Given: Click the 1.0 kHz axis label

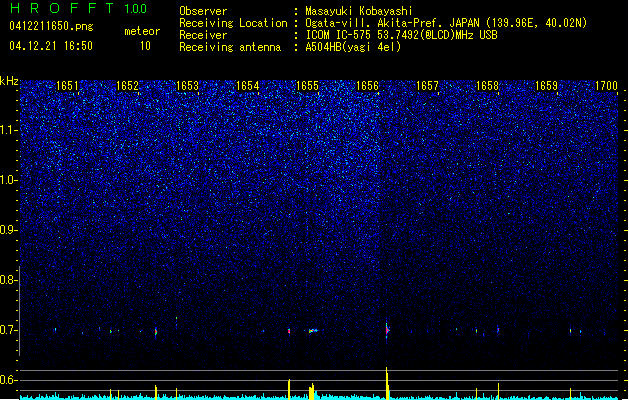Looking at the screenshot, I should 9,180.
